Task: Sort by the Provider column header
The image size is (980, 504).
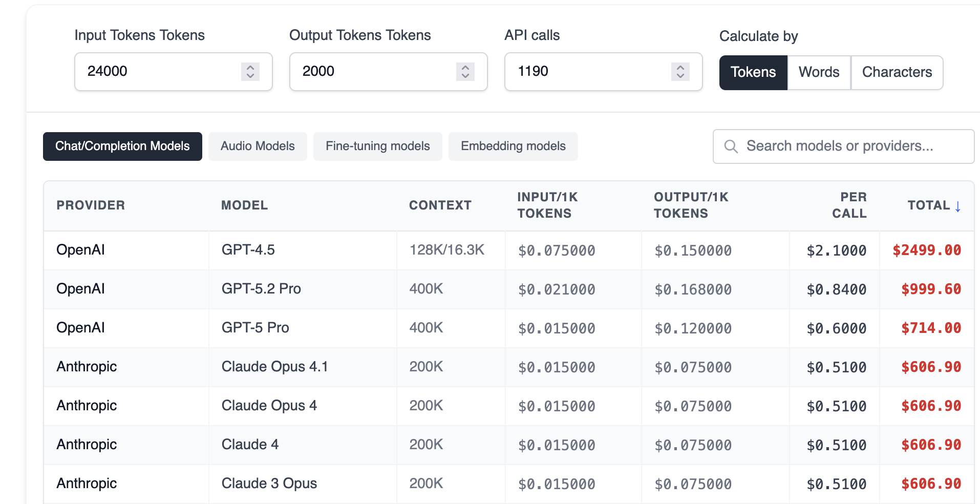Action: click(x=91, y=205)
